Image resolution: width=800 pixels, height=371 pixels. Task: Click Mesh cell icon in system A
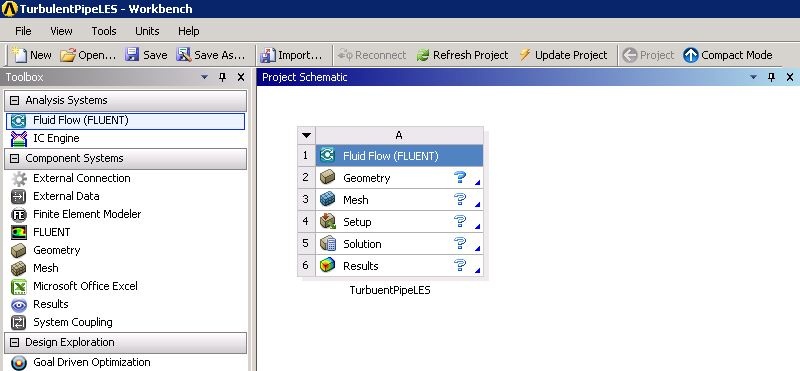click(328, 200)
